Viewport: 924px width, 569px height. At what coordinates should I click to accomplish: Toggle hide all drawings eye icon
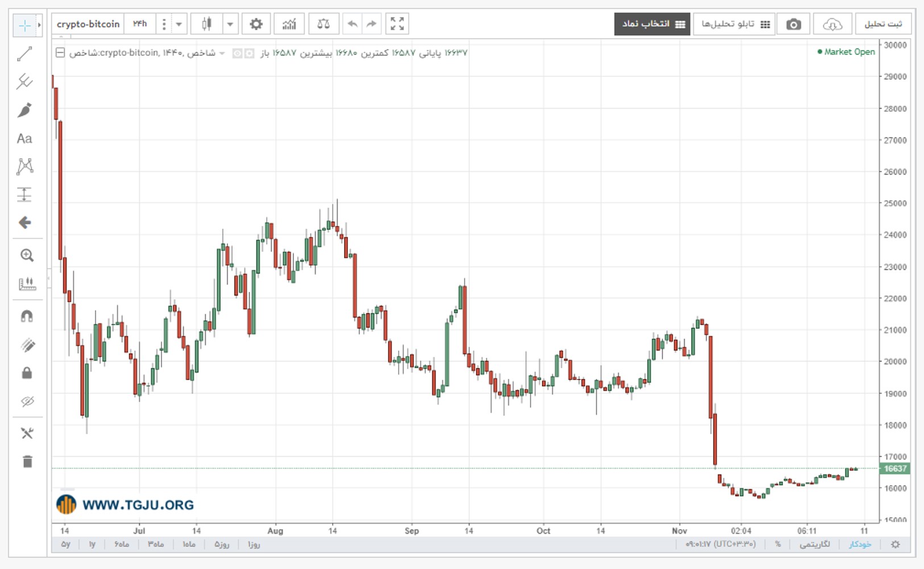pyautogui.click(x=27, y=402)
